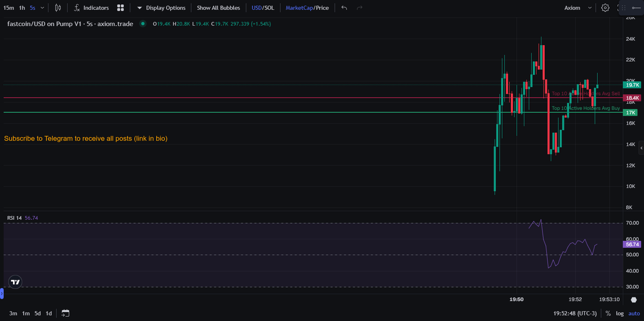Open the go-to-date calendar icon
Screen dimensions: 644x321
tap(65, 313)
